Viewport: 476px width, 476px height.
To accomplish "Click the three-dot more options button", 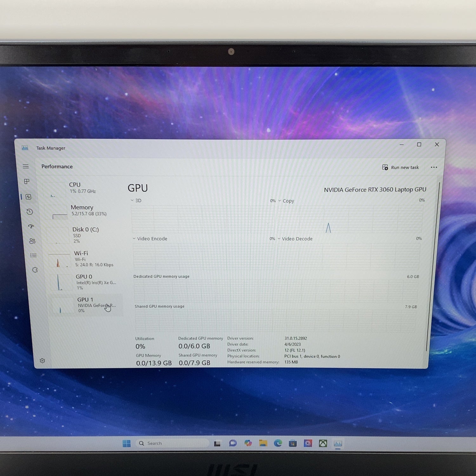I will 434,167.
